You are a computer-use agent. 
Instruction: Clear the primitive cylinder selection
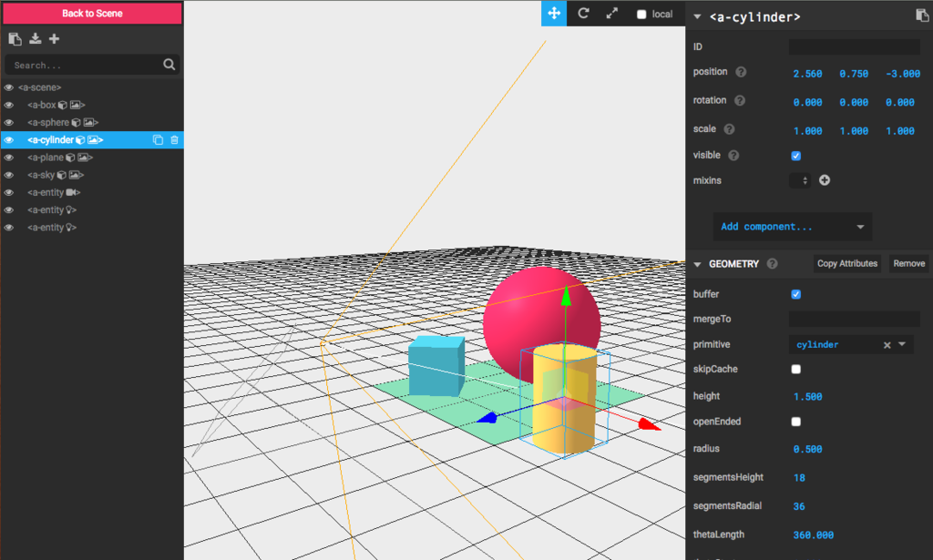coord(887,345)
